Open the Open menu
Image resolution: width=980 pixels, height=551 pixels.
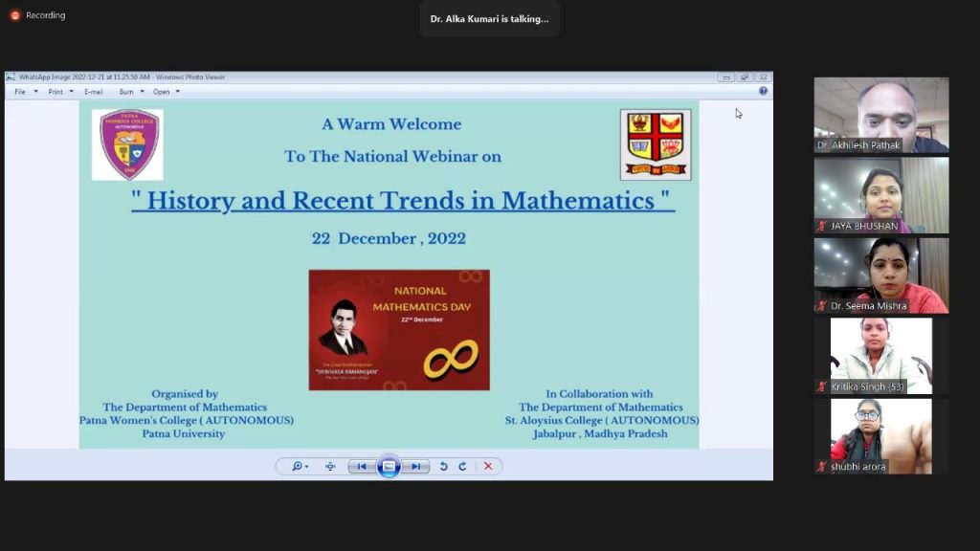[166, 92]
